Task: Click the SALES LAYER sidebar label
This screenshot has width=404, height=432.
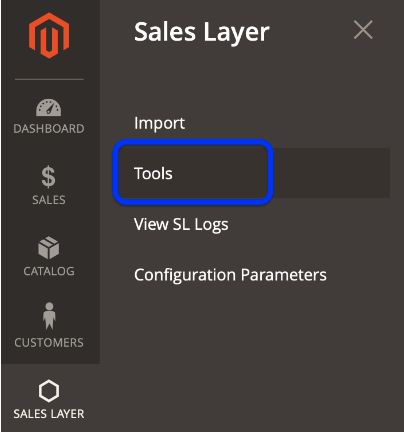Action: pos(49,414)
